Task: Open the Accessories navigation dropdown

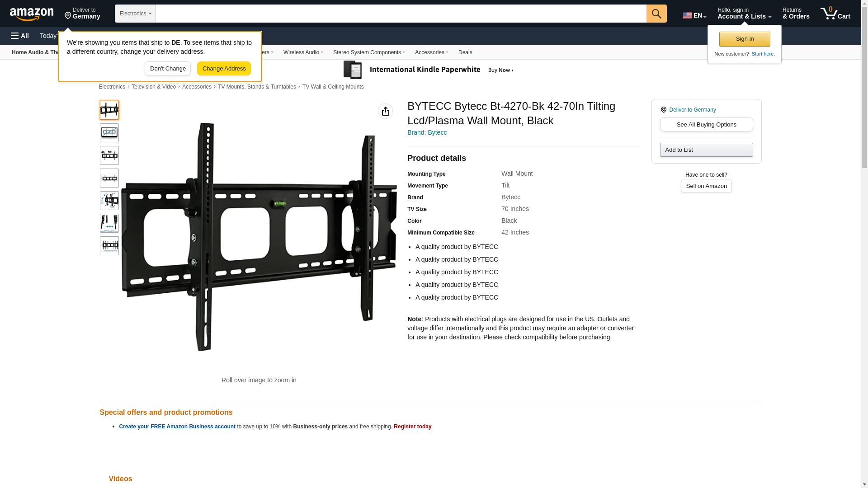Action: 432,52
